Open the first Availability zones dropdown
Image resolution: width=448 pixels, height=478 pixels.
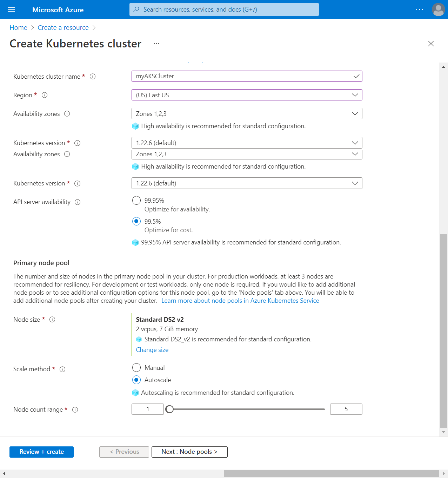247,114
